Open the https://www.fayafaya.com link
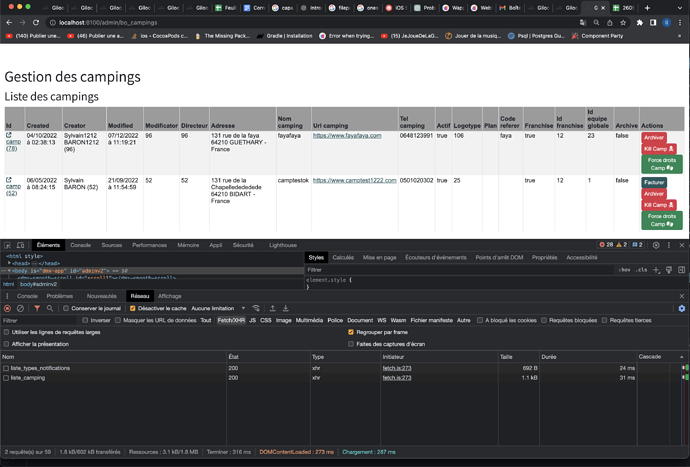Image resolution: width=690 pixels, height=467 pixels. (x=347, y=136)
